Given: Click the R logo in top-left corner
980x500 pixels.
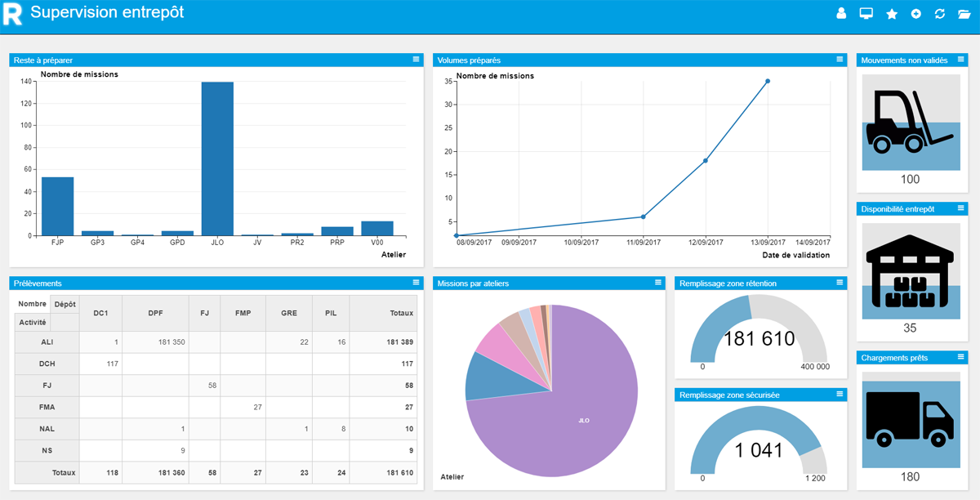Looking at the screenshot, I should click(13, 15).
